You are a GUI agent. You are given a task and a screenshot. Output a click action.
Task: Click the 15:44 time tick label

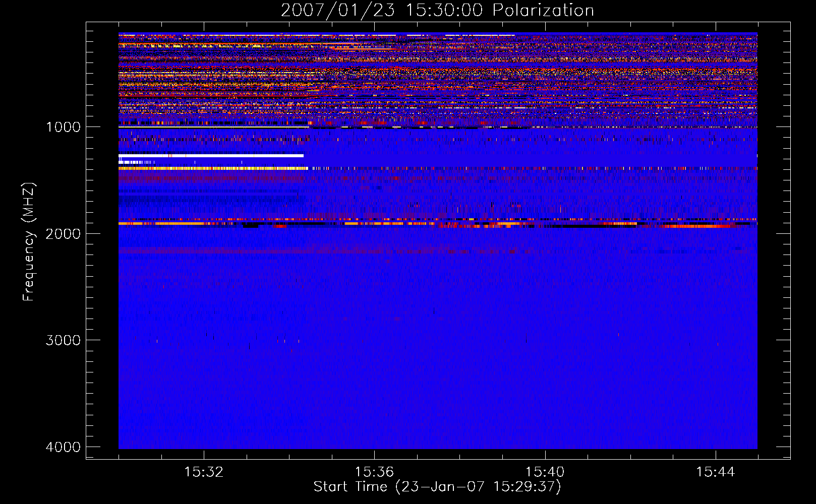[x=716, y=472]
